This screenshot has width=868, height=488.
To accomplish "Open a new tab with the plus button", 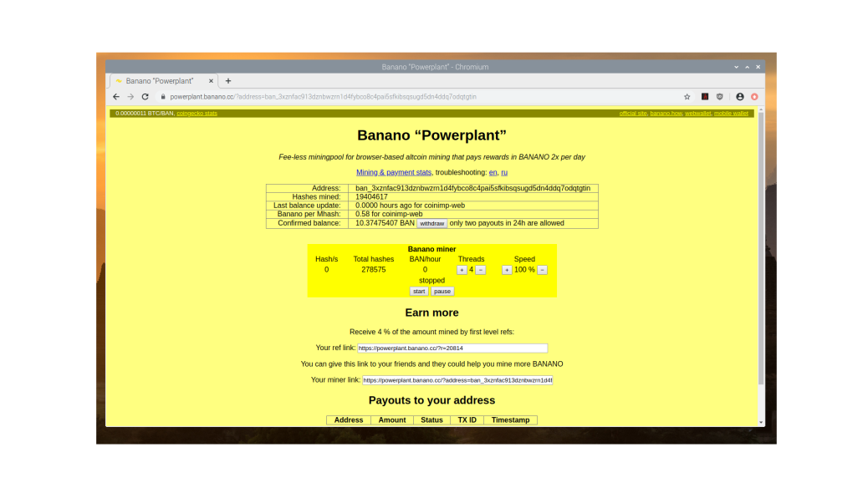I will coord(228,81).
